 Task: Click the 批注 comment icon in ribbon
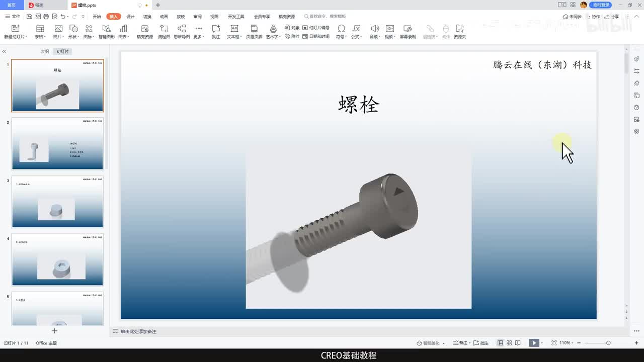pos(216,29)
